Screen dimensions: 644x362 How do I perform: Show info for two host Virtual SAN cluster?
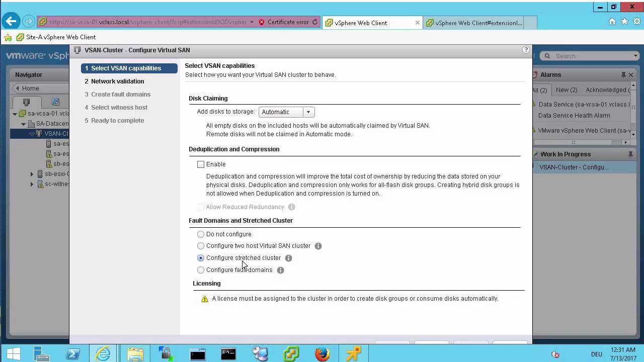(x=318, y=246)
